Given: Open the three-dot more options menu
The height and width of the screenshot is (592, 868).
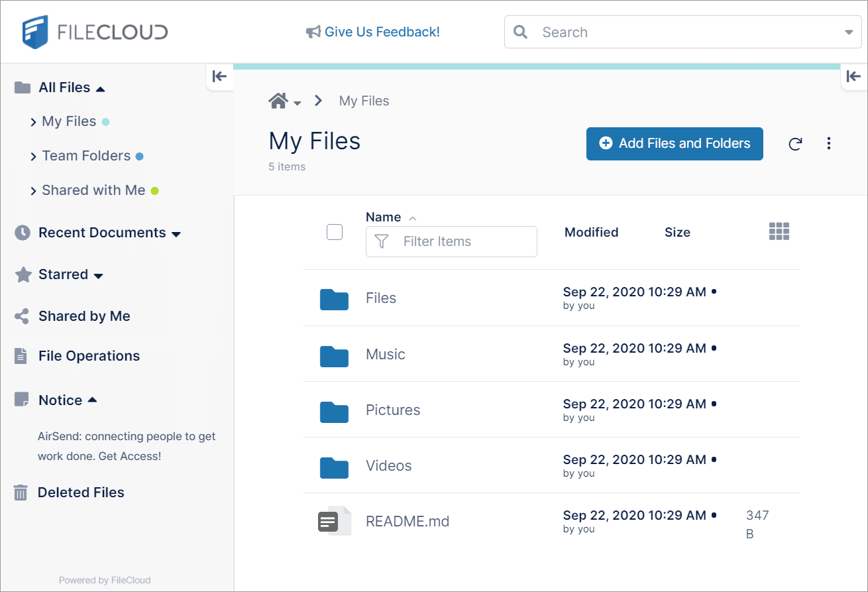Looking at the screenshot, I should pyautogui.click(x=829, y=144).
